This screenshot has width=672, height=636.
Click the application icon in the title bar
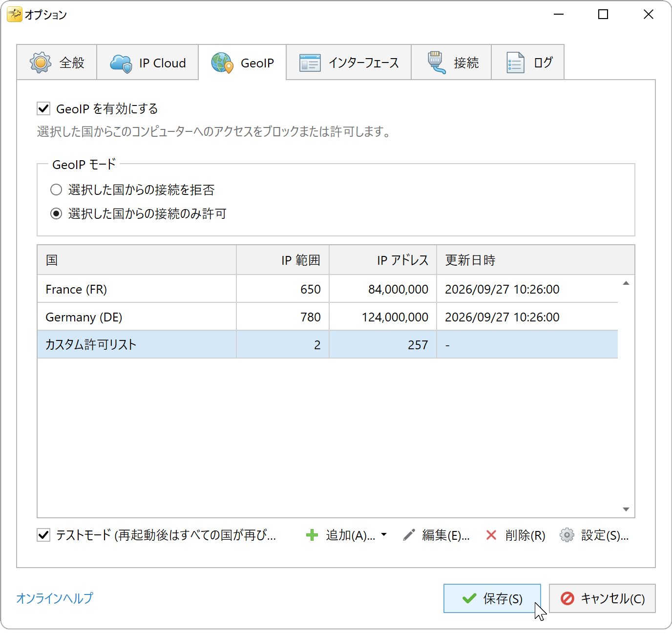coord(15,15)
